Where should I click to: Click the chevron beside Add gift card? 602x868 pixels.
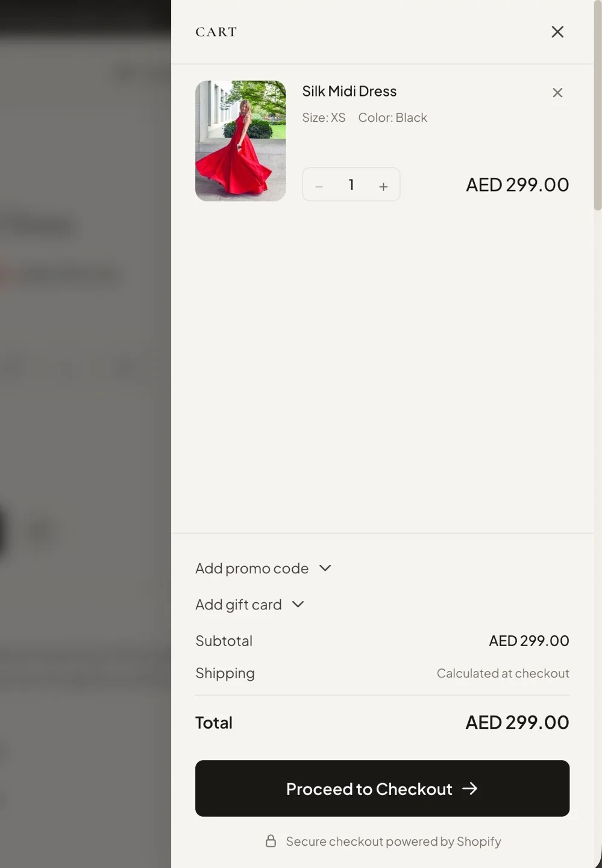tap(298, 604)
